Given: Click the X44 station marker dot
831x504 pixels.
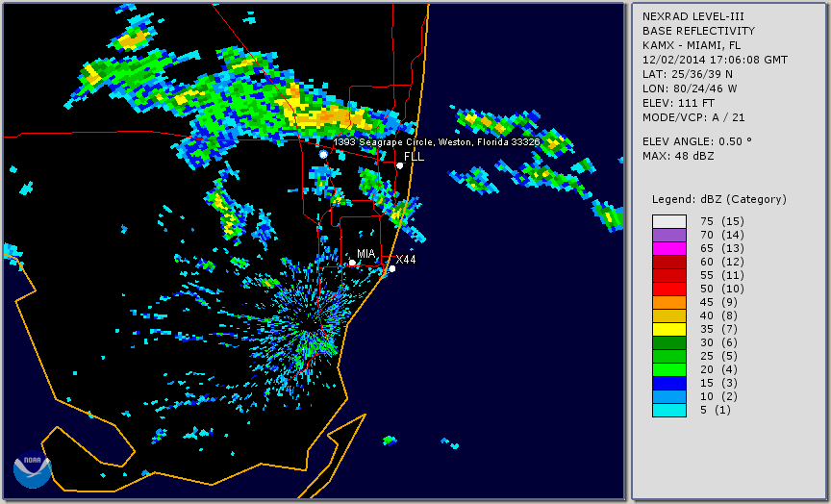Looking at the screenshot, I should click(392, 268).
